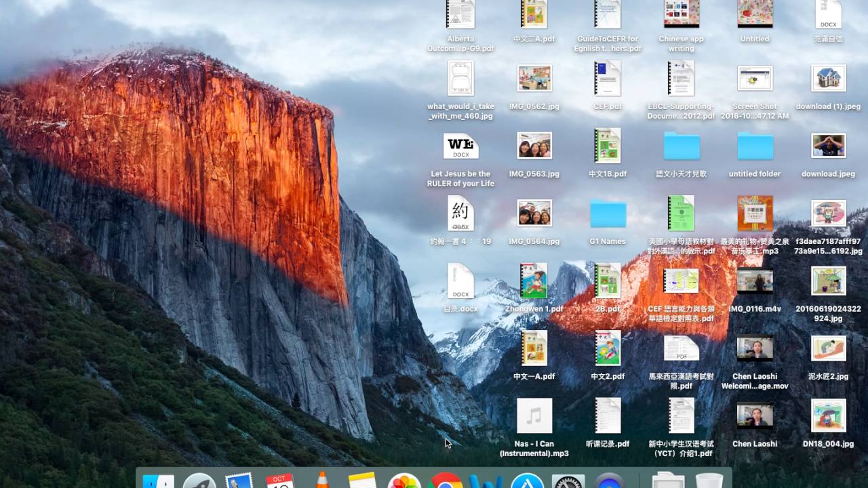
Task: Open the App Store in Dock
Action: [528, 481]
